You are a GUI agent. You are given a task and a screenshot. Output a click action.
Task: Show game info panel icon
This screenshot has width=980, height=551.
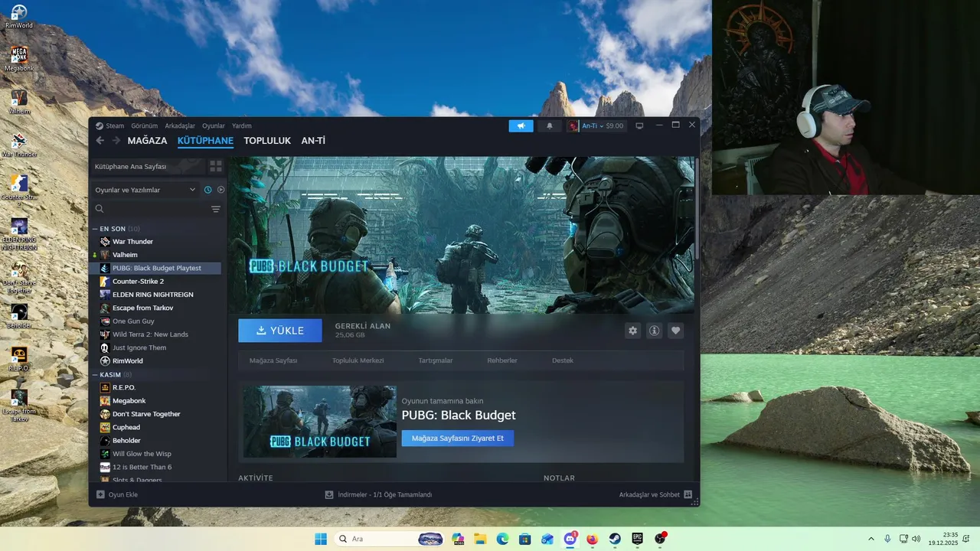654,331
